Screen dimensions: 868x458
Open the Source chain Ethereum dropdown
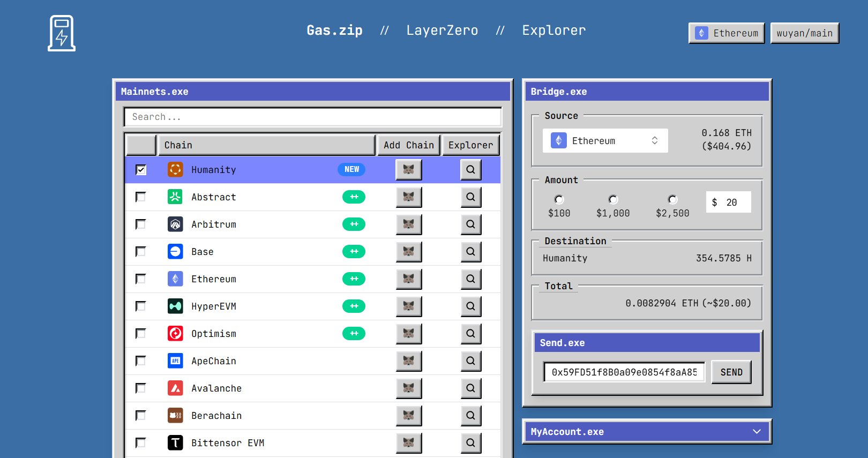(x=605, y=141)
